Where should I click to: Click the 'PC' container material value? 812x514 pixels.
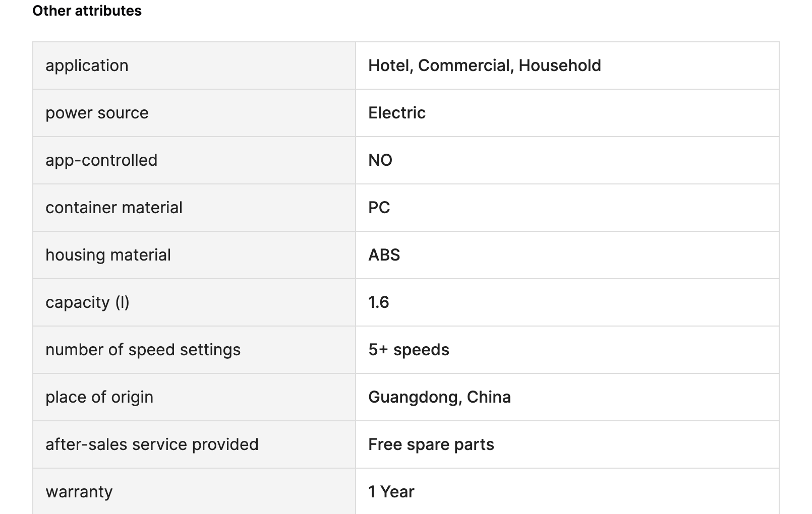pyautogui.click(x=379, y=208)
